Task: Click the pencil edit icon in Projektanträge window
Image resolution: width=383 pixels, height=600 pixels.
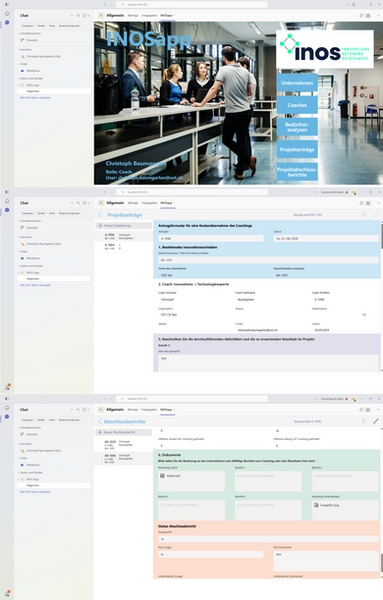Action: coord(376,215)
